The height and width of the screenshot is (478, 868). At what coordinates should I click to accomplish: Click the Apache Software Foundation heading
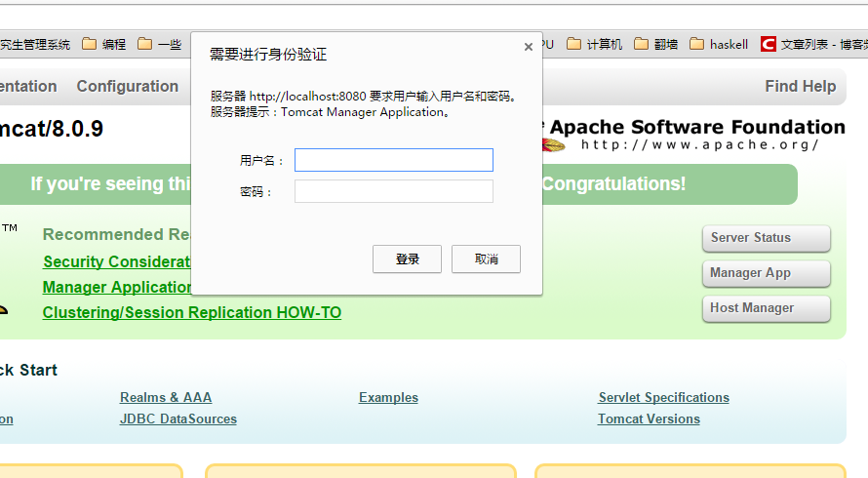(x=697, y=127)
